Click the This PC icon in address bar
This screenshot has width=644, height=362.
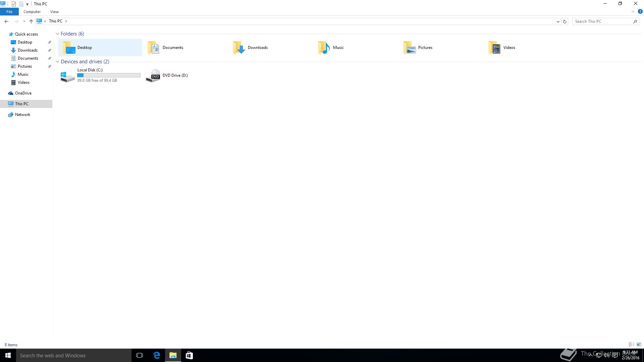click(39, 21)
